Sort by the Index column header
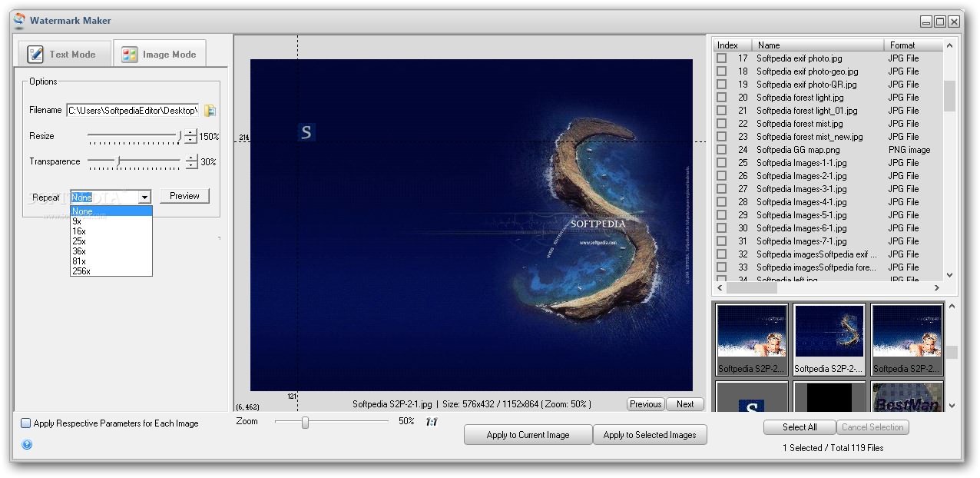 733,45
